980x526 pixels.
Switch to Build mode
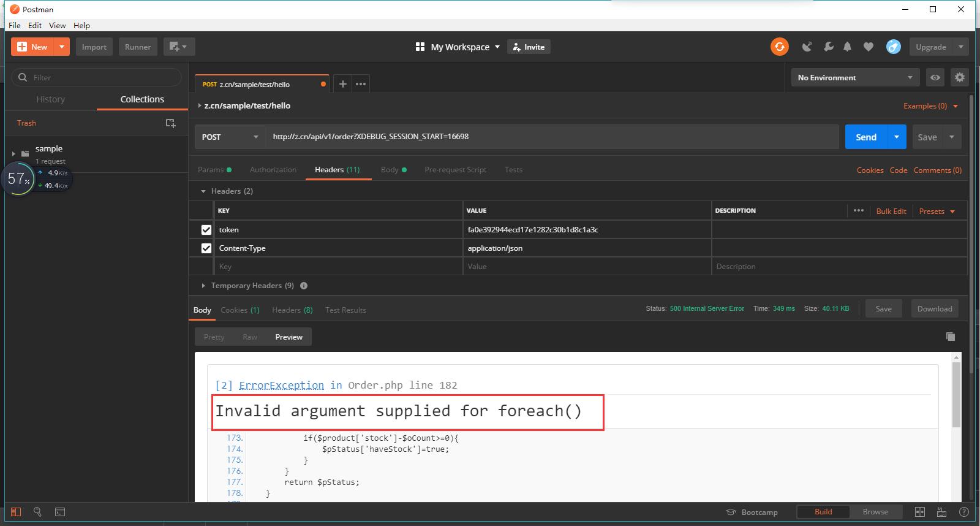coord(823,512)
